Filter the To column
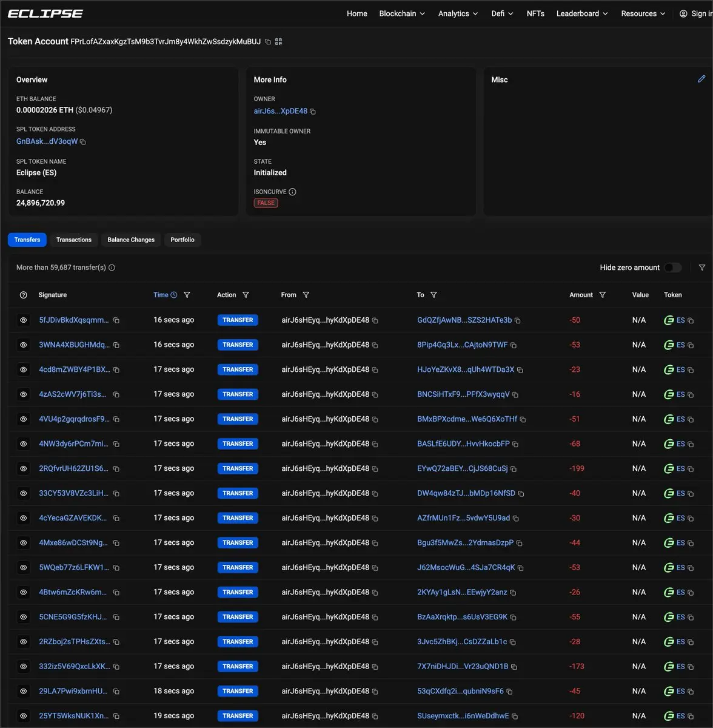713x728 pixels. (x=433, y=295)
